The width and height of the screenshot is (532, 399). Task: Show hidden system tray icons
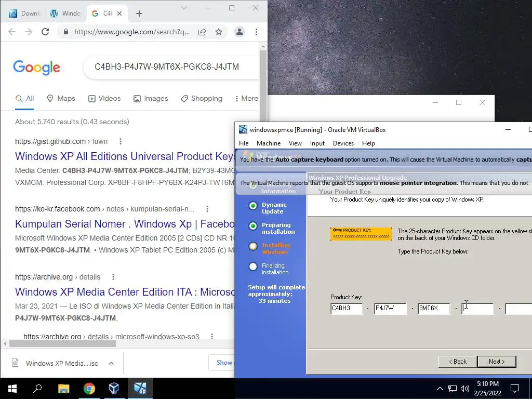click(440, 389)
